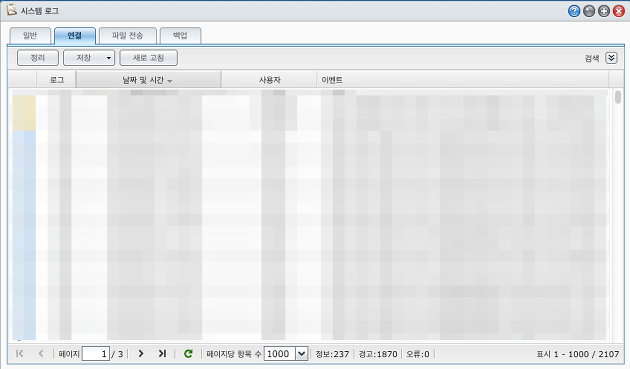Open the 백업 tab
This screenshot has height=369, width=630.
point(180,35)
